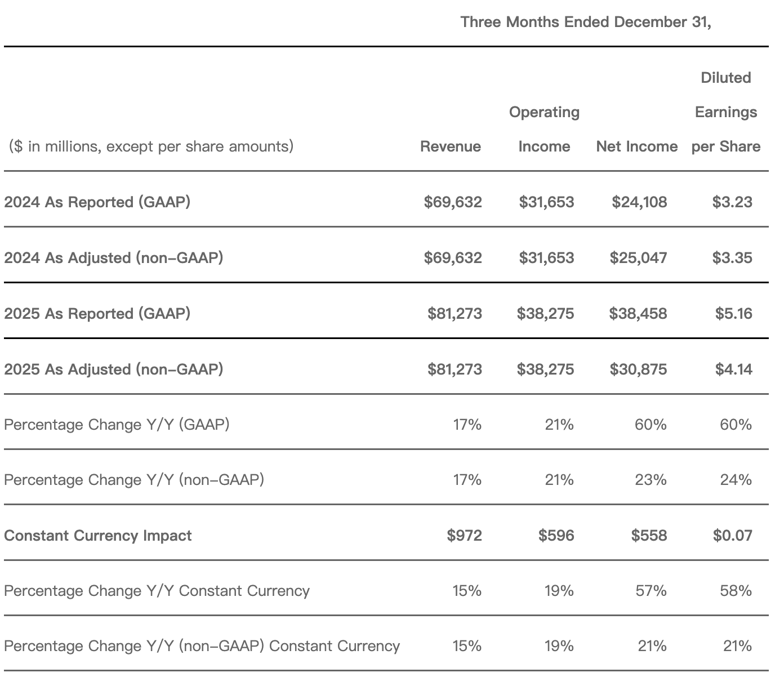Click the "Three Months Ended December 31," heading
784x677 pixels.
(586, 22)
